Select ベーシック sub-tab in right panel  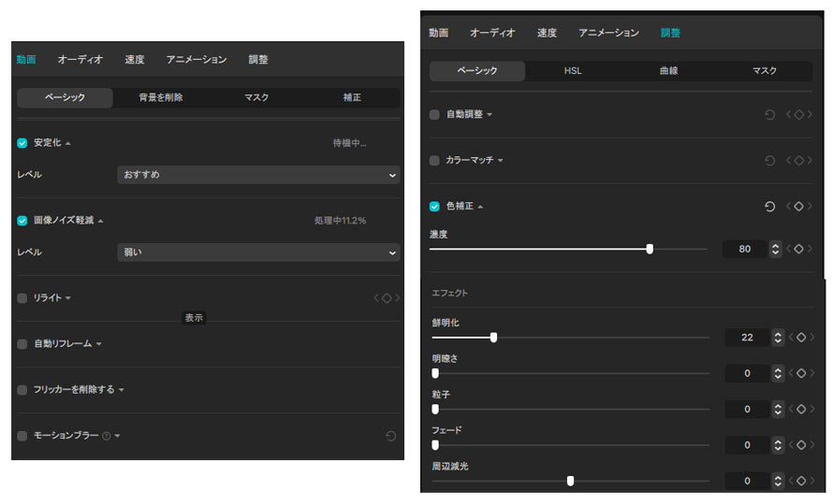tap(477, 70)
